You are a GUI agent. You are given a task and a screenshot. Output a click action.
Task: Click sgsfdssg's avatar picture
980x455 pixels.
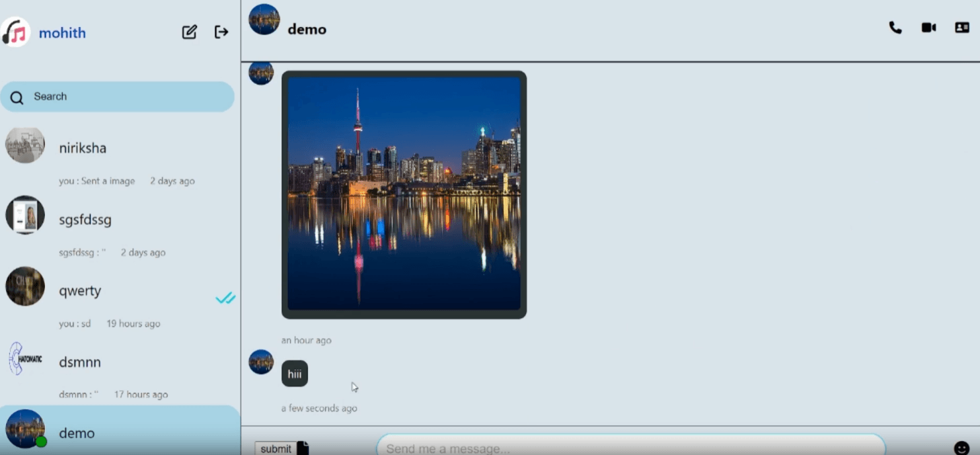[x=25, y=215]
